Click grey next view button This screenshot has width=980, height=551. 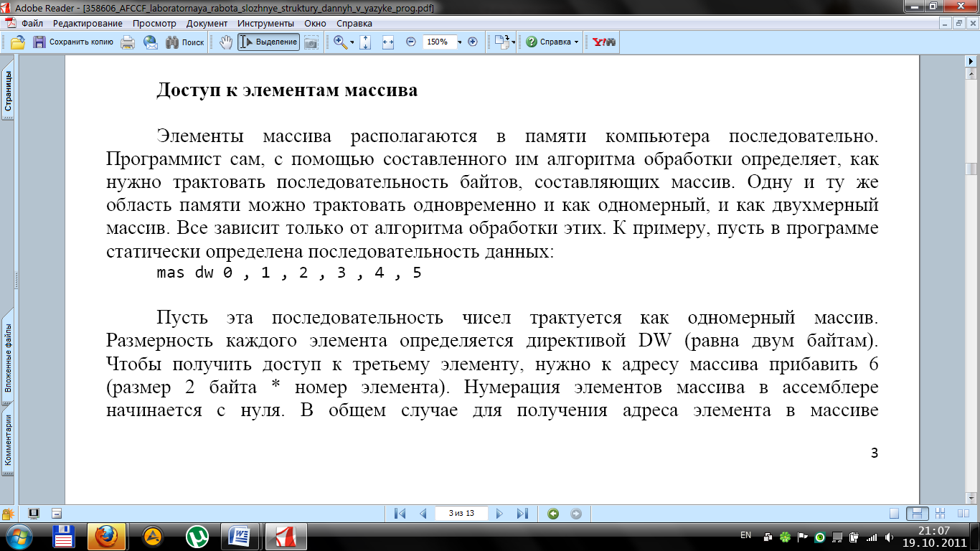575,514
